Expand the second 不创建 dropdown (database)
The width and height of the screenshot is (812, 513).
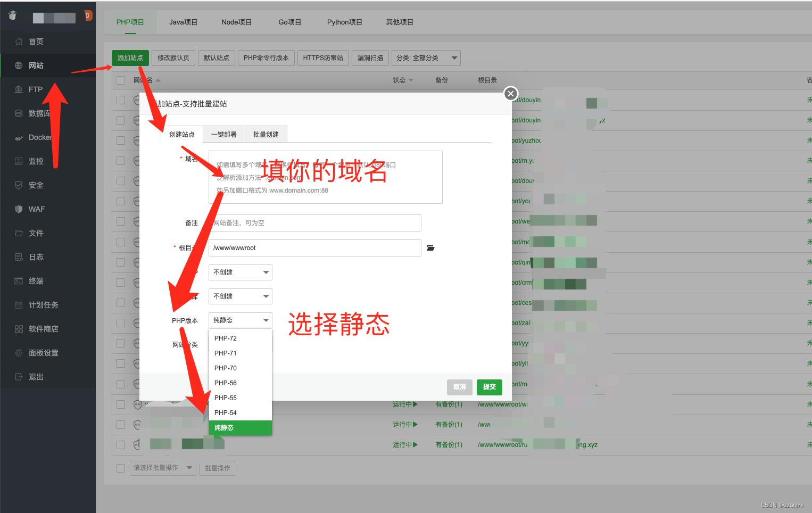[241, 296]
